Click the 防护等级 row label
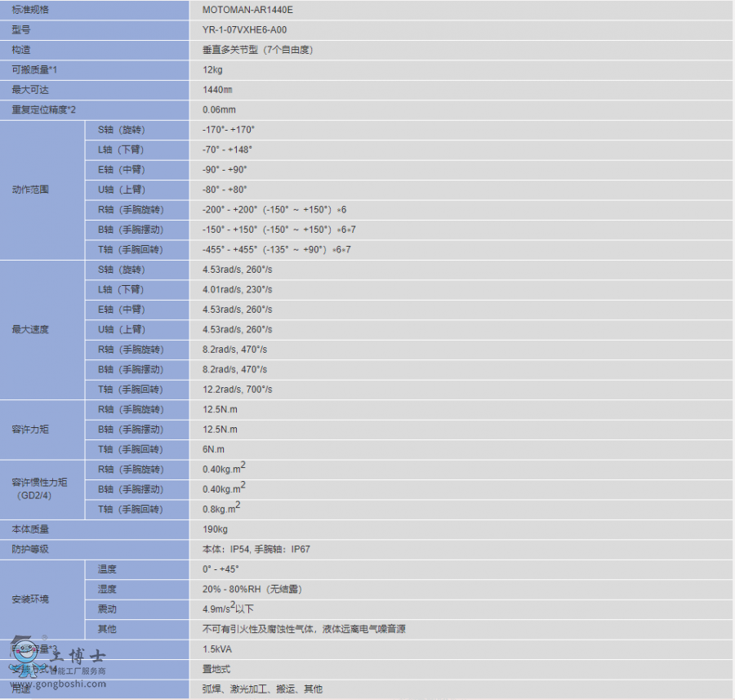This screenshot has width=735, height=700. (30, 549)
